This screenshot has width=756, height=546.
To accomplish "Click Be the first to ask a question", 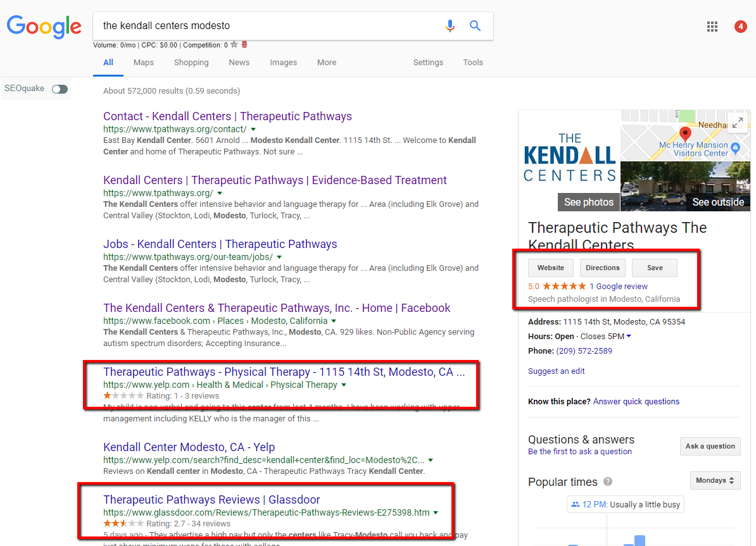I will tap(579, 452).
